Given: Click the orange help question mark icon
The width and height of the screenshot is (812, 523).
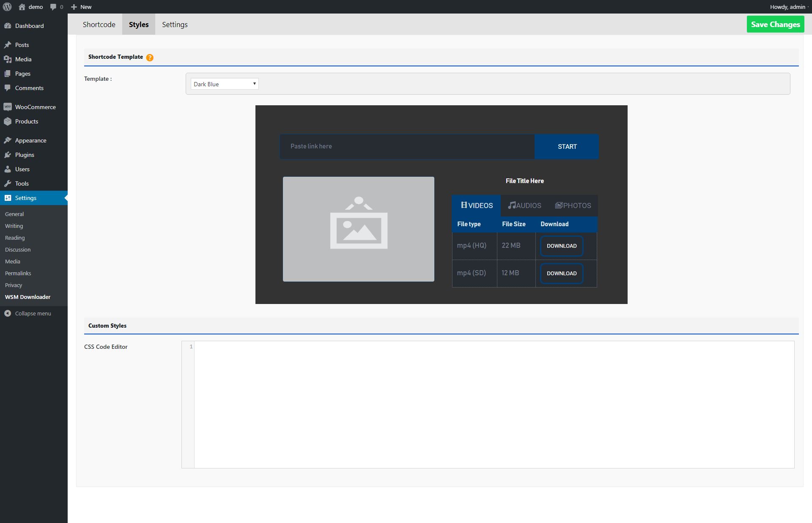Looking at the screenshot, I should (150, 58).
